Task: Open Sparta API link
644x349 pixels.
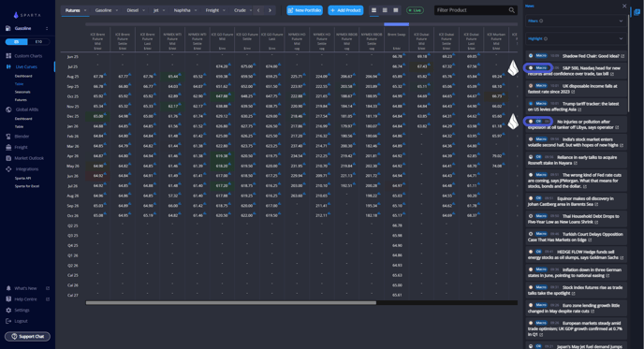Action: (x=23, y=178)
